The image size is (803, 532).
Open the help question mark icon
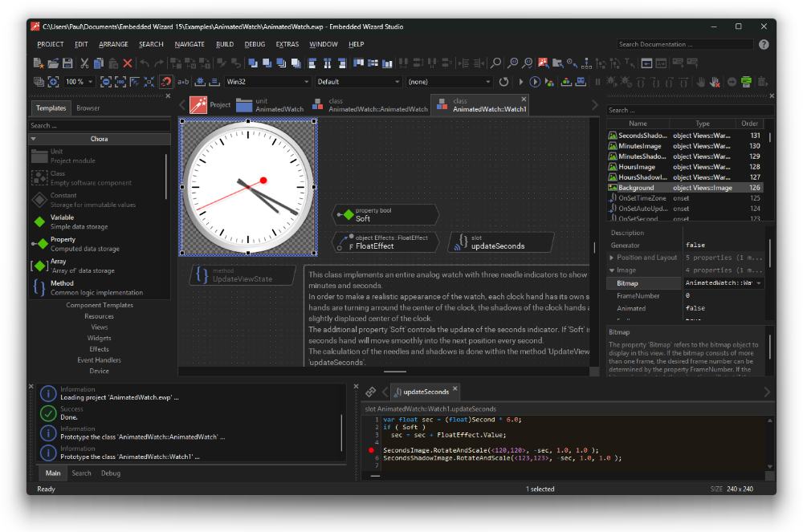[x=764, y=44]
